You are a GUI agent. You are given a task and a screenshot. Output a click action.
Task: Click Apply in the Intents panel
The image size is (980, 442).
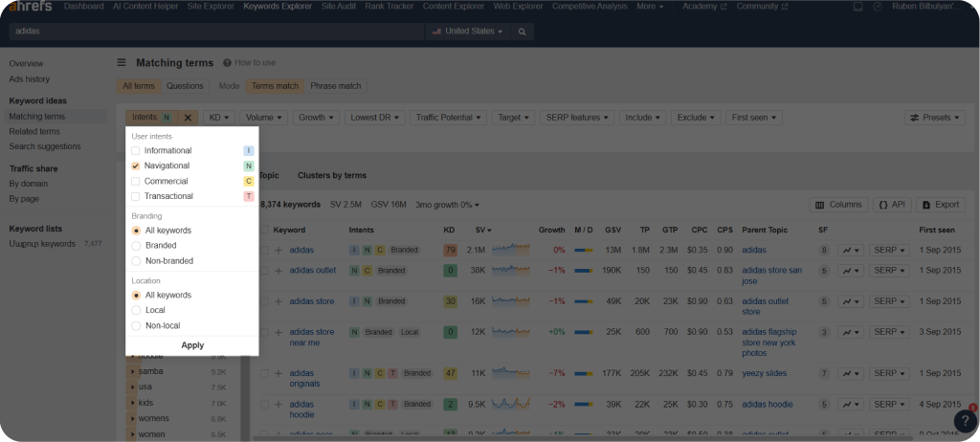(x=192, y=345)
